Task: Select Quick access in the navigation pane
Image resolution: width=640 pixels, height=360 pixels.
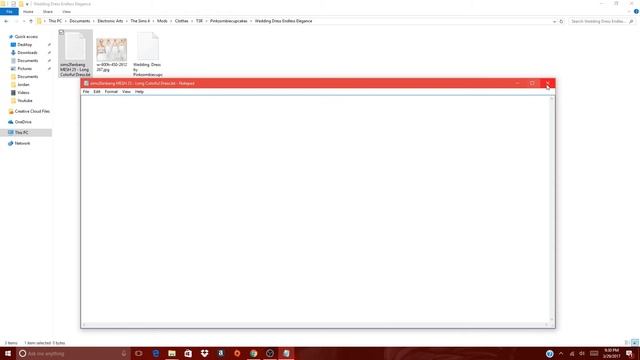Action: (x=26, y=37)
